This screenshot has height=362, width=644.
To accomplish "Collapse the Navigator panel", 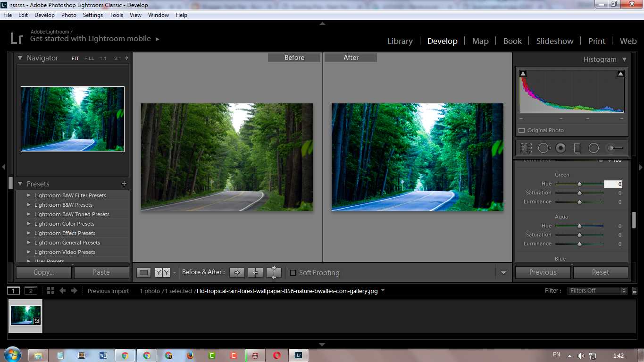I will (20, 58).
